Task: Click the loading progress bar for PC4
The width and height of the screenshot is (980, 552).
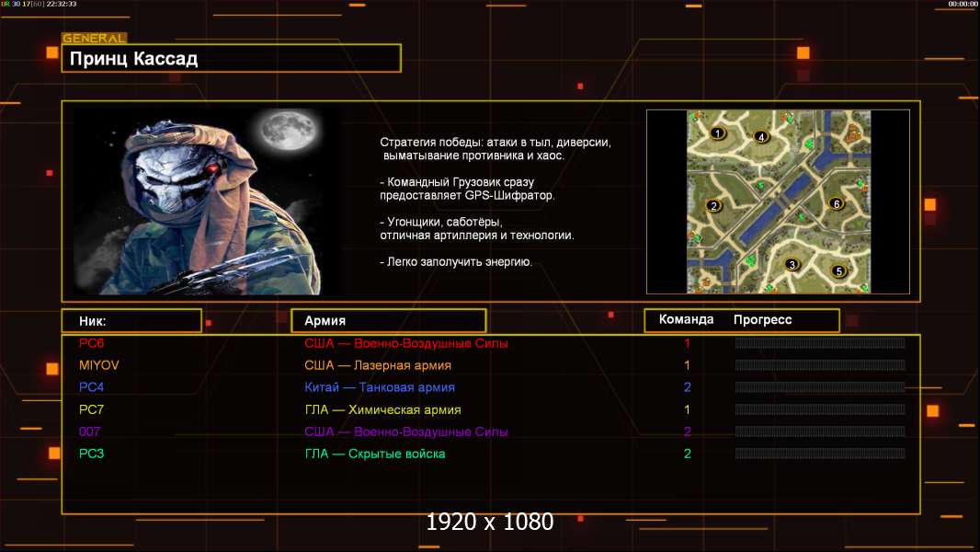Action: click(820, 387)
